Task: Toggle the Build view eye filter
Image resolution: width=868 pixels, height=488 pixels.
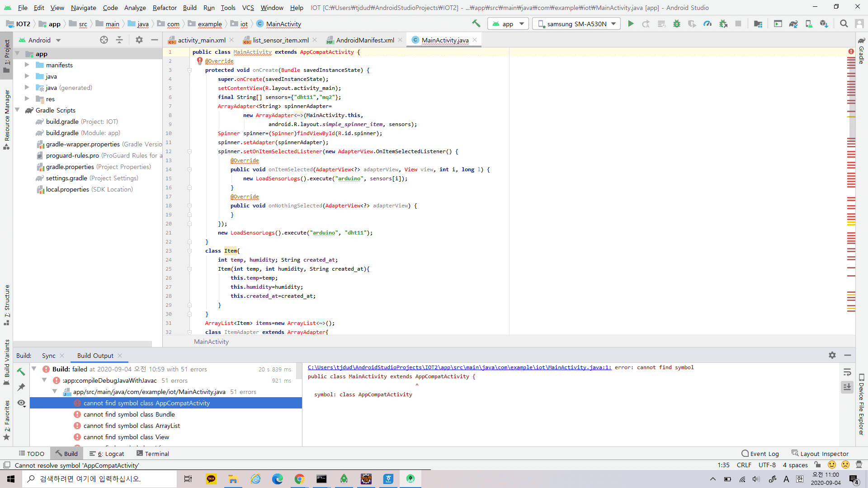Action: pos(21,403)
